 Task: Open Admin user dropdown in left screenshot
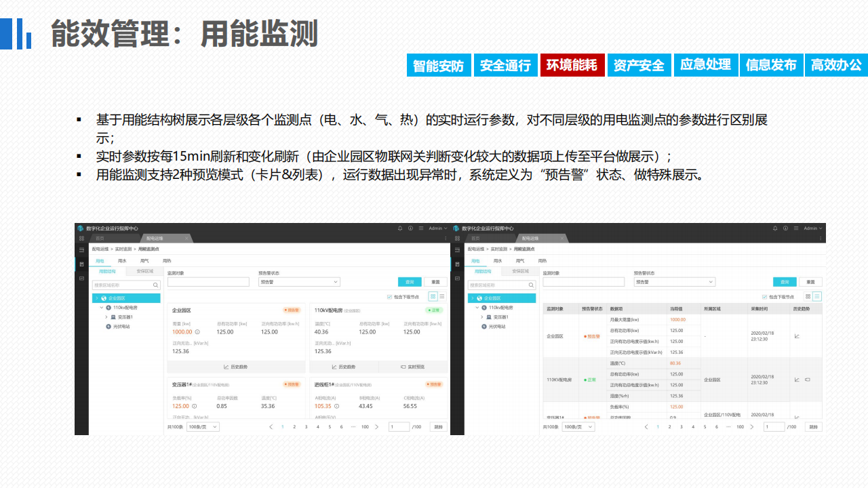[437, 228]
